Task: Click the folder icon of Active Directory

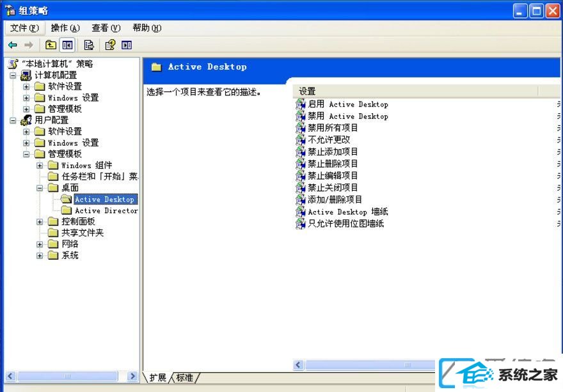Action: (x=67, y=210)
